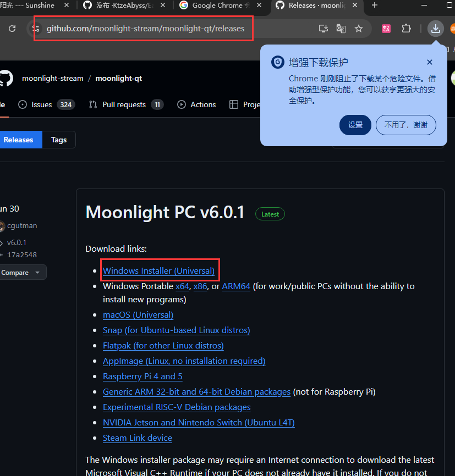Image resolution: width=455 pixels, height=476 pixels.
Task: Open Chrome downloads icon
Action: point(436,29)
